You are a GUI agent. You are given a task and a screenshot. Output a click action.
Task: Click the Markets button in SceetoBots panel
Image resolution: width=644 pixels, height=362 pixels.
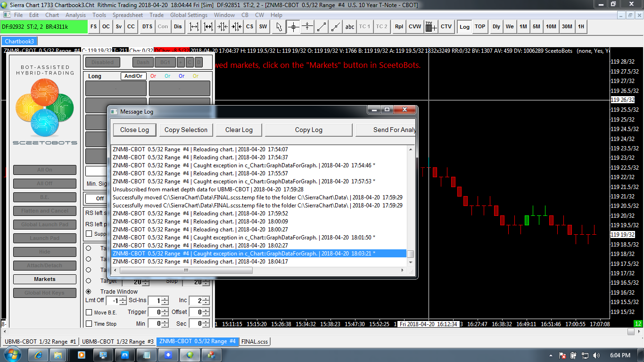click(45, 279)
